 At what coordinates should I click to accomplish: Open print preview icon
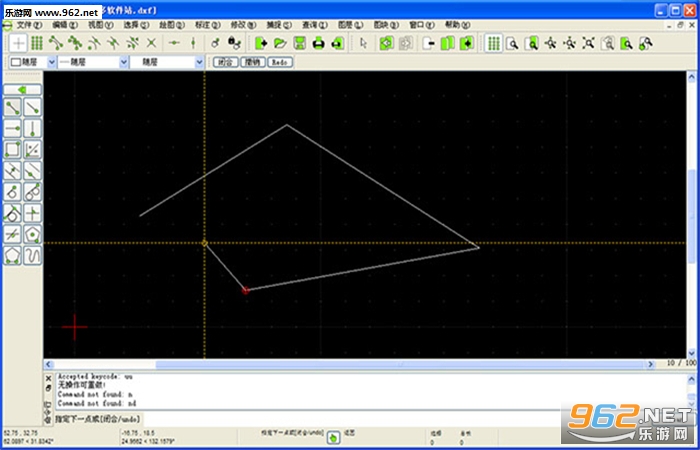click(338, 43)
